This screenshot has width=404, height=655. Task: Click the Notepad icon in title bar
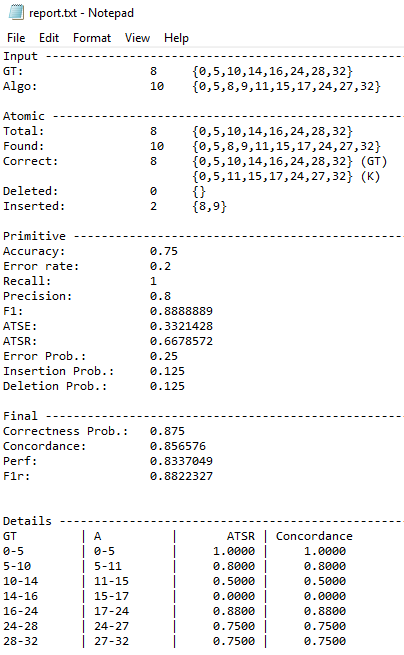16,13
